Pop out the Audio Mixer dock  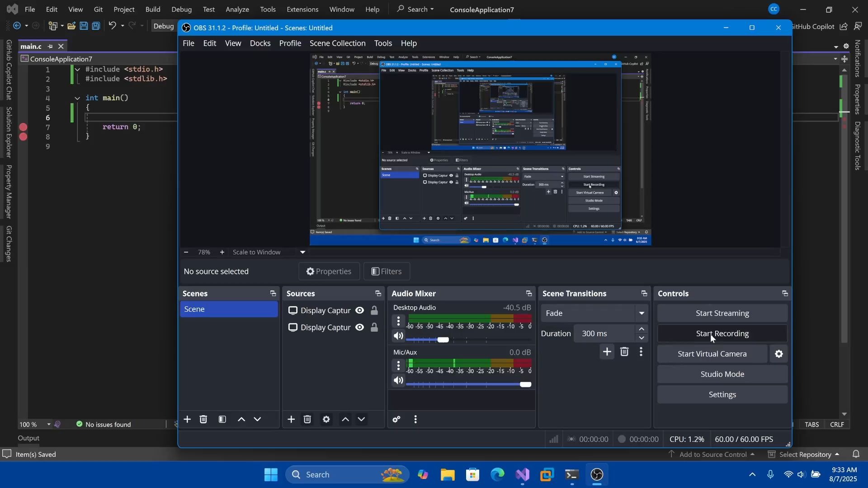[528, 294]
